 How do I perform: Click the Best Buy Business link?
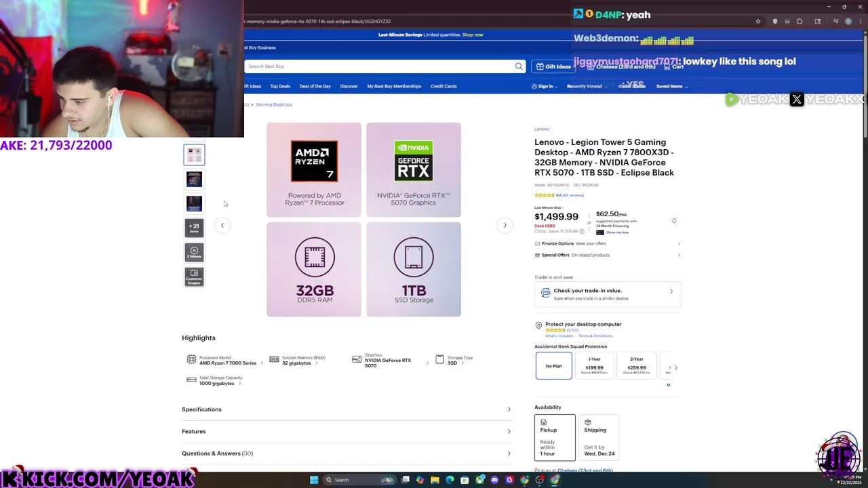[260, 47]
